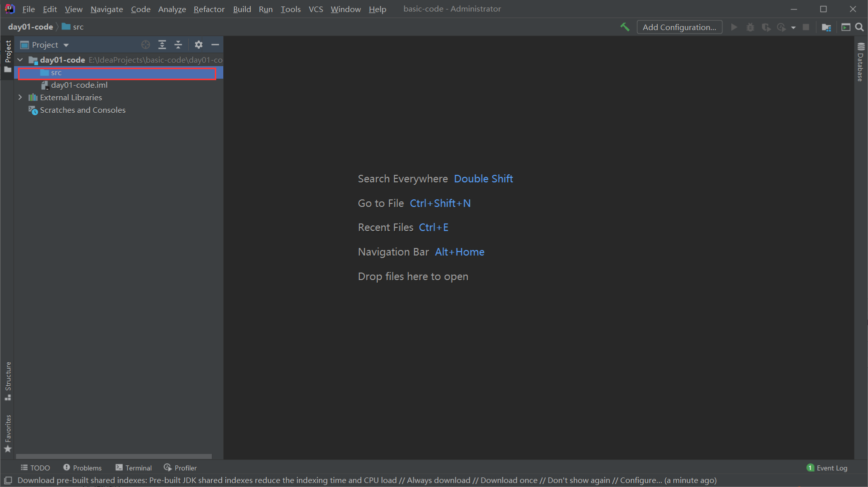Viewport: 868px width, 487px height.
Task: Open the Edit menu
Action: click(x=50, y=9)
